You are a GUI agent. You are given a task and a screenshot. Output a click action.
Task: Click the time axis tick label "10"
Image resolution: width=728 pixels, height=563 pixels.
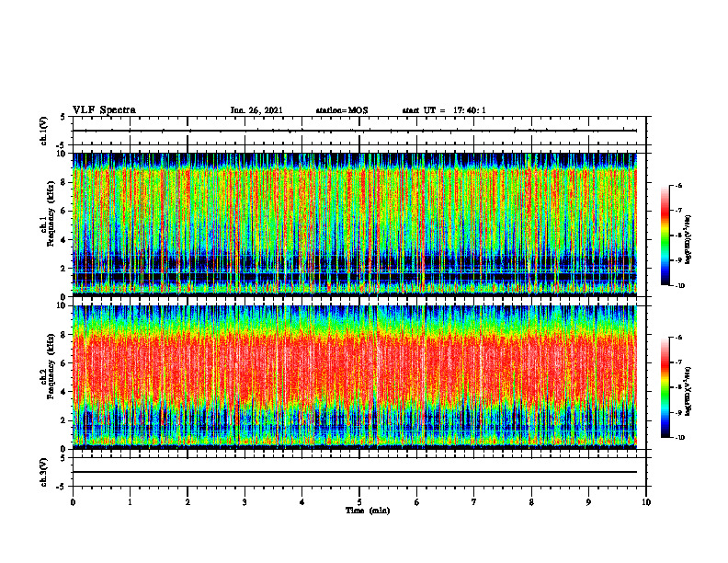point(646,502)
